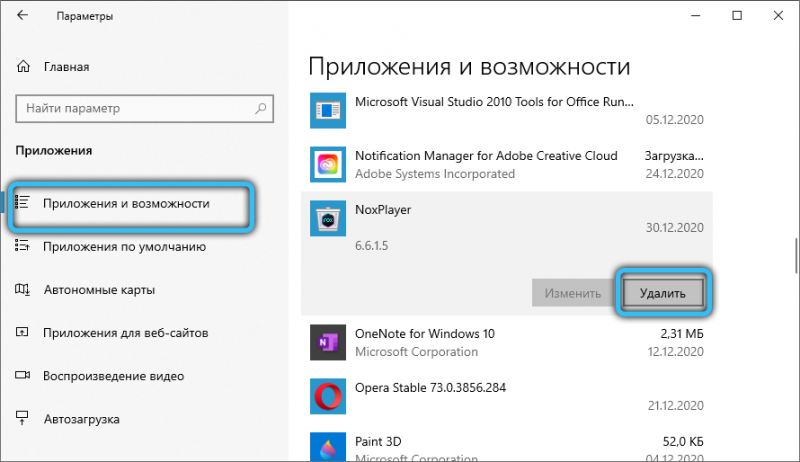Open Автозагрузка section

[82, 419]
